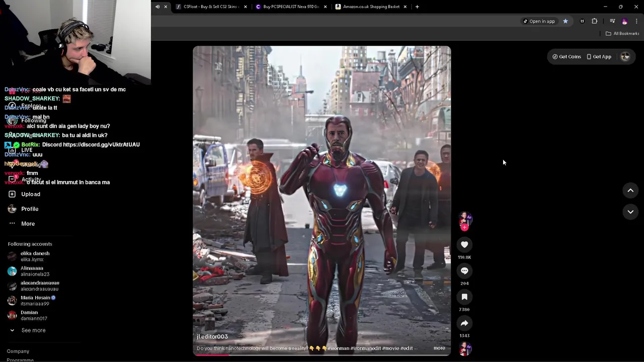Click the Get Coins button
The image size is (644, 362).
[567, 56]
